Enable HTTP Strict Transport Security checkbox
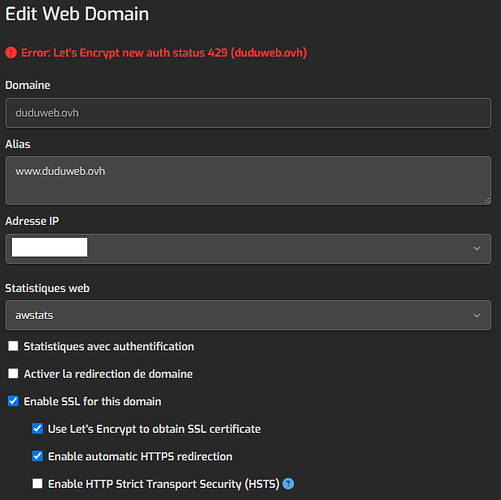Screen dimensions: 501x500 (x=37, y=483)
